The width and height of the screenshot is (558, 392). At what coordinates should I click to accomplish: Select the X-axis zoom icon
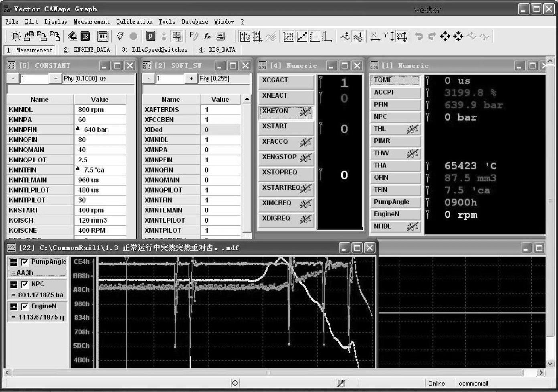(x=375, y=36)
